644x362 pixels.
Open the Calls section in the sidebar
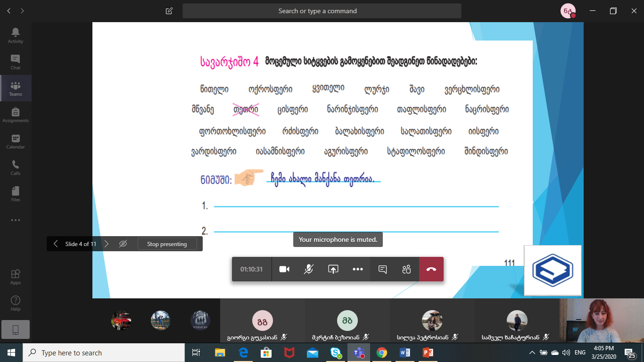[x=16, y=167]
